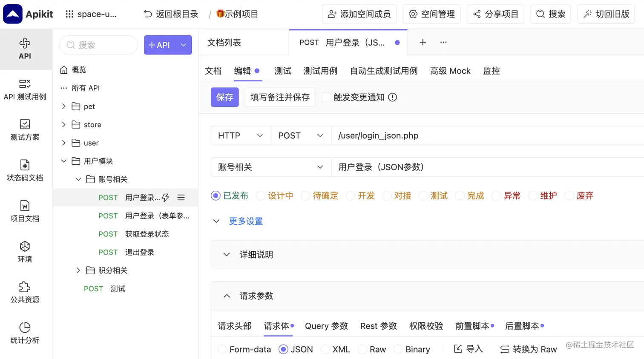644x359 pixels.
Task: Select the 设计中 status radio
Action: click(260, 195)
